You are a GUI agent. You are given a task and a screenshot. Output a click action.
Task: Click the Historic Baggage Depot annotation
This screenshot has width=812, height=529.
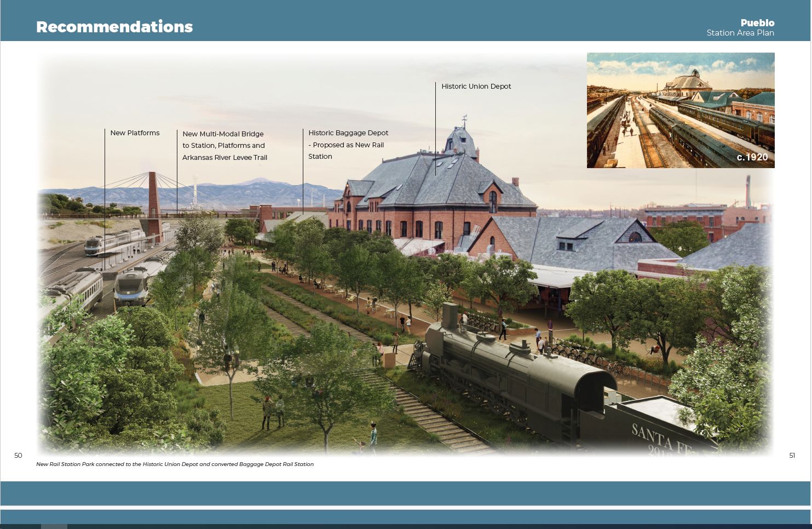pos(349,145)
